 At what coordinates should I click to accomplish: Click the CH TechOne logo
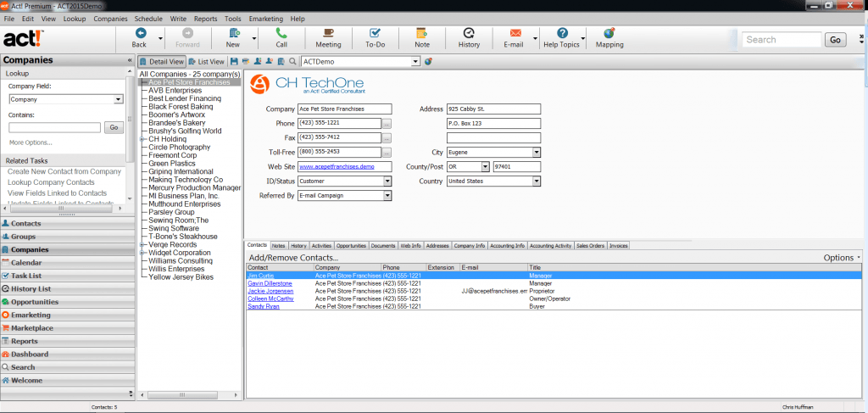(308, 85)
